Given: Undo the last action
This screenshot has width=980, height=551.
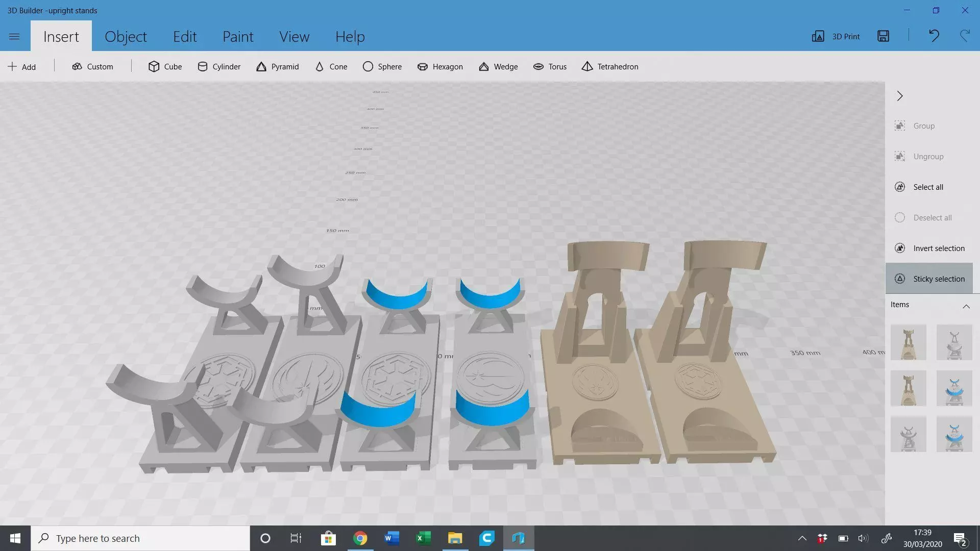Looking at the screenshot, I should pos(934,36).
